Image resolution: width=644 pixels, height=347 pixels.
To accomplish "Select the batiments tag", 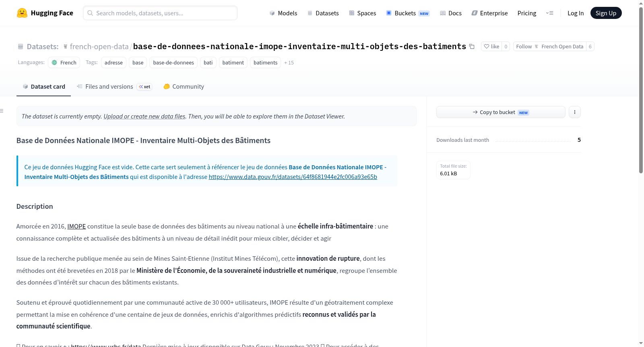I will [x=266, y=63].
